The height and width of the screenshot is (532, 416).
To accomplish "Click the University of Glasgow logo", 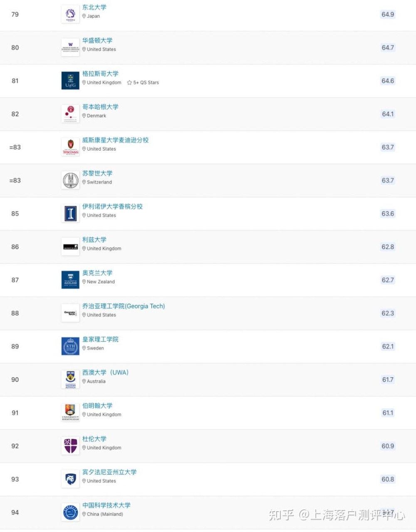I will tap(70, 81).
